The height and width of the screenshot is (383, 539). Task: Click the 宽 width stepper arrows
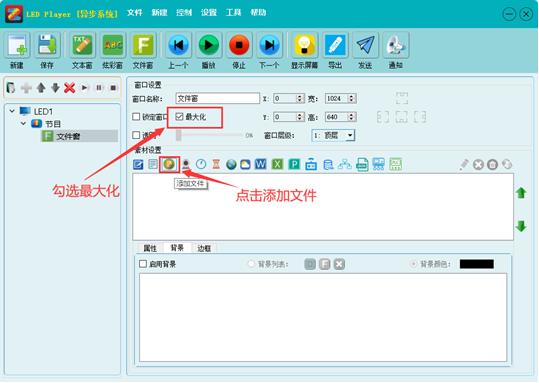(351, 99)
